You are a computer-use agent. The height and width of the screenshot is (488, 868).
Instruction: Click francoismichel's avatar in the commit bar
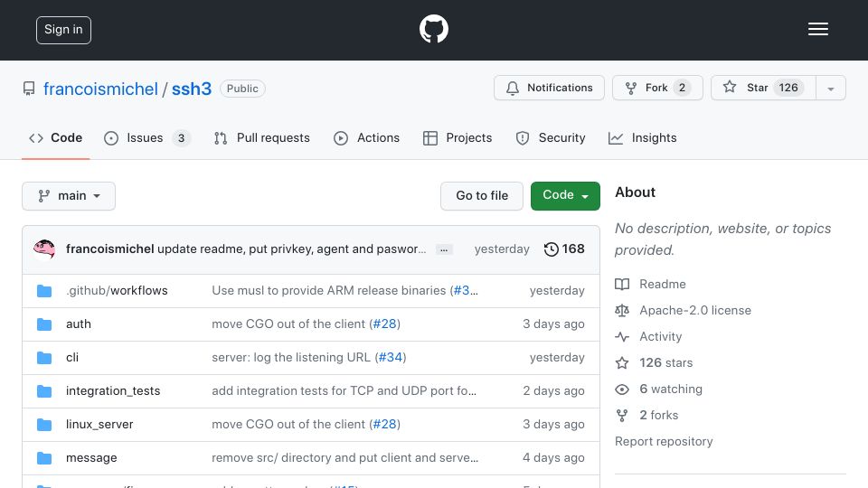pos(44,249)
